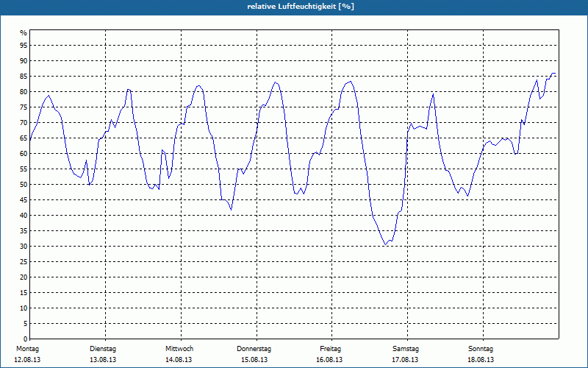Click the '75' y-axis value
Screen dimensions: 588x368
click(x=24, y=107)
